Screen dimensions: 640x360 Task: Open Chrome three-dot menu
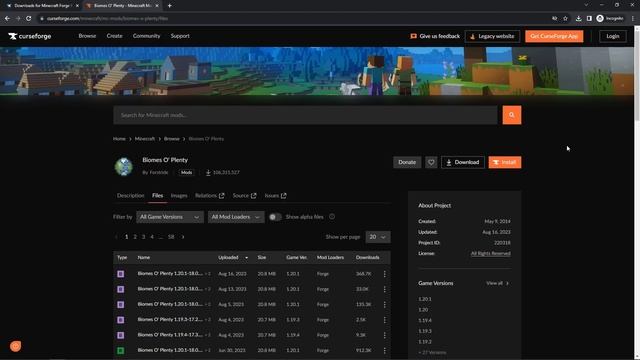(633, 18)
